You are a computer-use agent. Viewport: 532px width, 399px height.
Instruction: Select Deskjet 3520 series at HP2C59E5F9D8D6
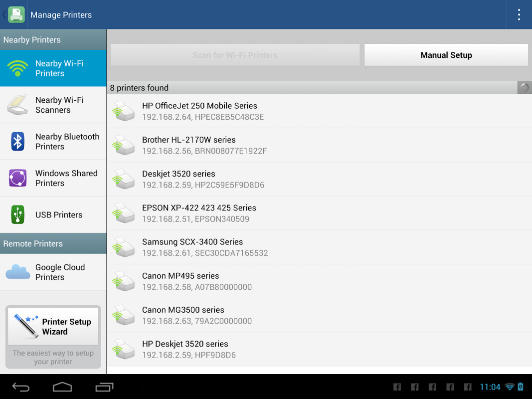click(319, 179)
